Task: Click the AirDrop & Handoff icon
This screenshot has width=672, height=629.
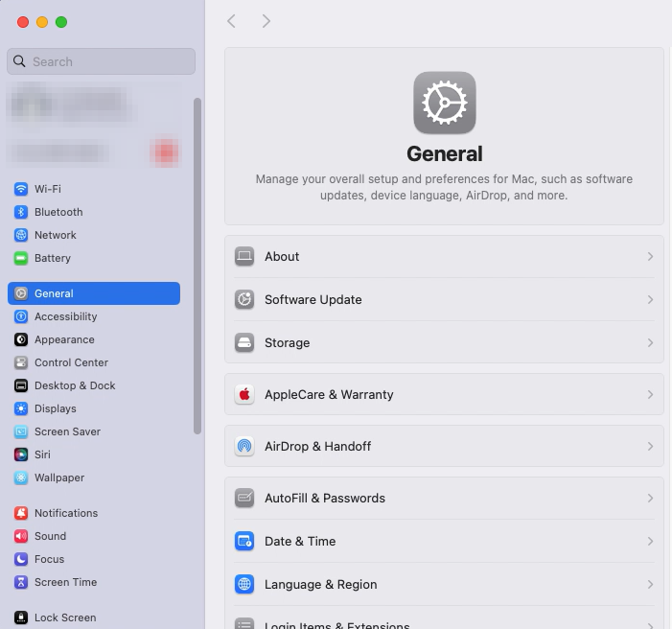Action: [x=244, y=446]
